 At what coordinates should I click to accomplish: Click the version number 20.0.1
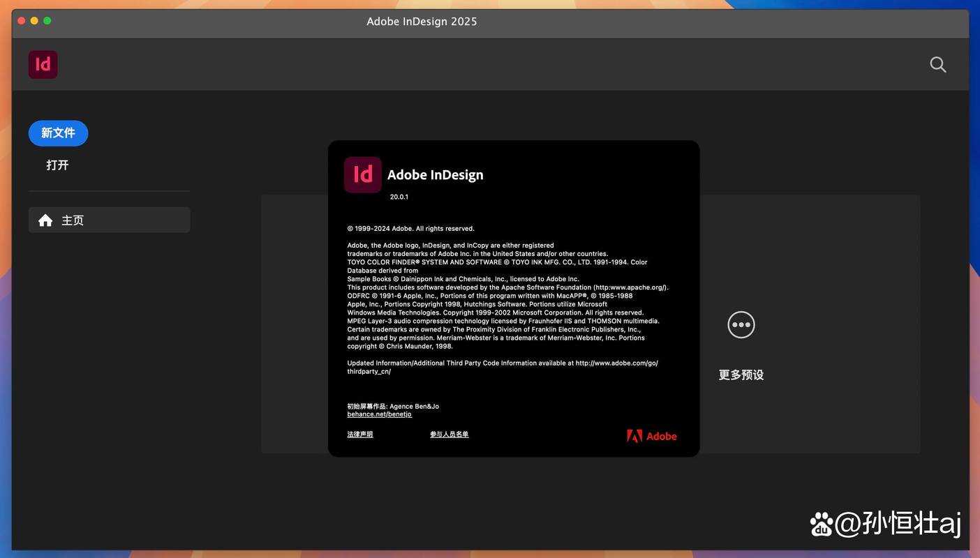point(399,197)
